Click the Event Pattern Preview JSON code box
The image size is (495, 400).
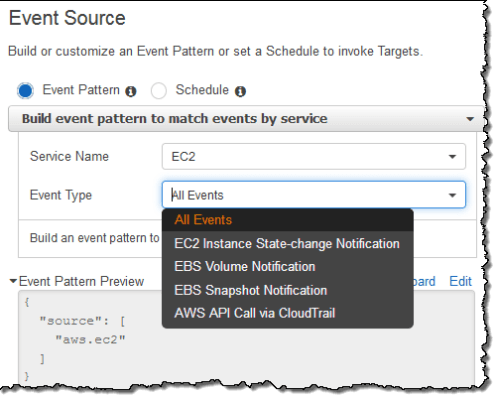(x=246, y=337)
